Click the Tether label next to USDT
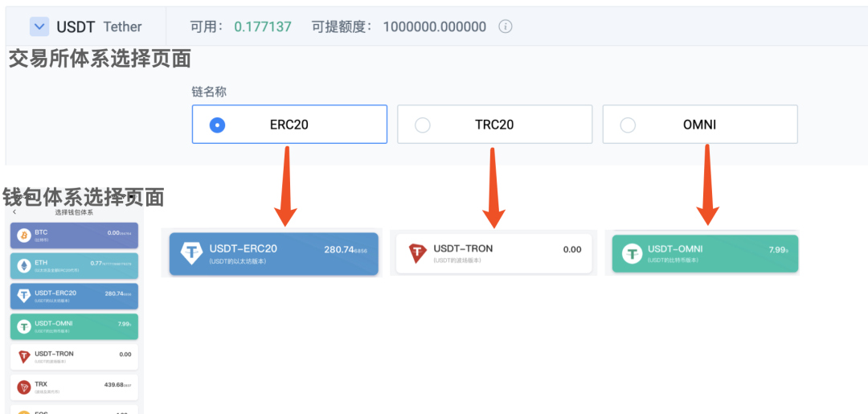Viewport: 868px width, 414px height. (122, 27)
